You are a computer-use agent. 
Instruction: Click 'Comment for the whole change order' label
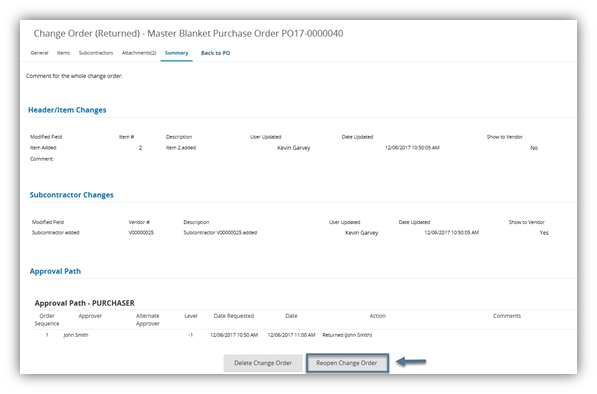(x=74, y=76)
